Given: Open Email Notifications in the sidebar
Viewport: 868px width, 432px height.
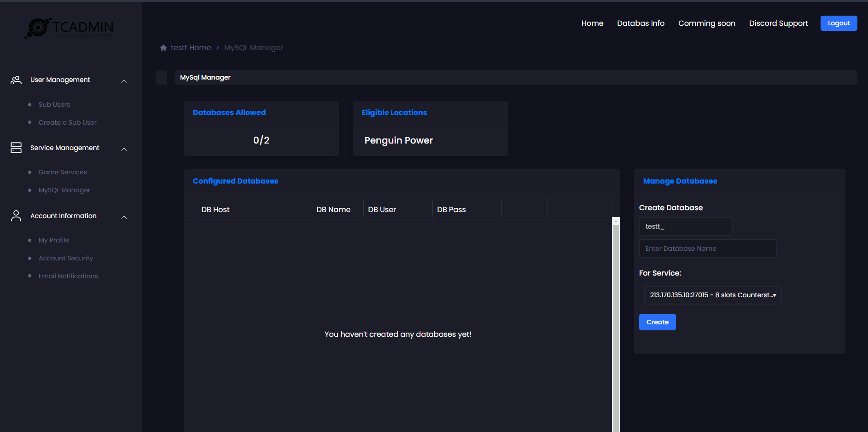Looking at the screenshot, I should [x=68, y=276].
